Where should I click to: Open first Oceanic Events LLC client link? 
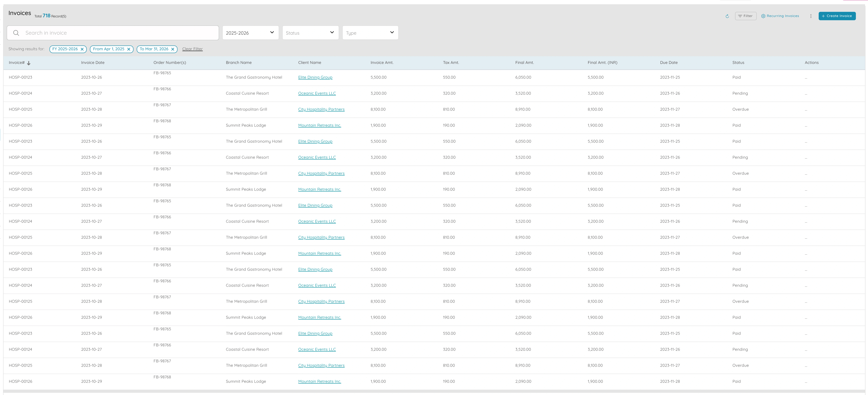tap(317, 93)
